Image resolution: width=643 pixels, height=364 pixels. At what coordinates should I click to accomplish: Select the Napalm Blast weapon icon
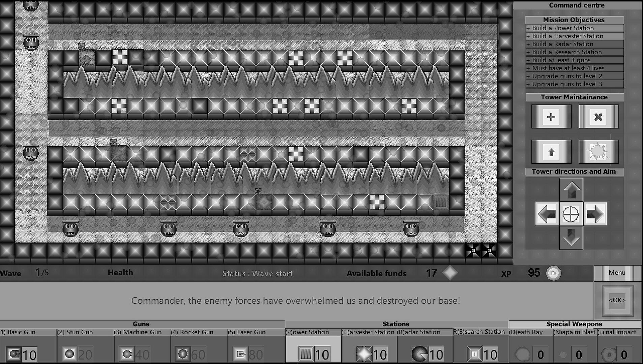coord(563,355)
